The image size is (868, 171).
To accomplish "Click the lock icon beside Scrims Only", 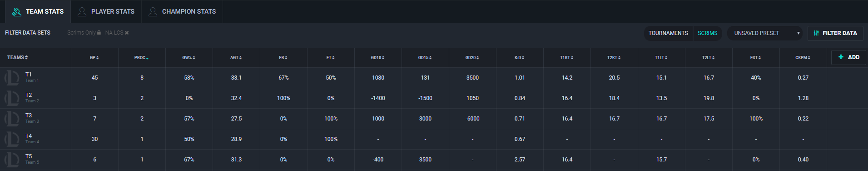I will click(99, 33).
